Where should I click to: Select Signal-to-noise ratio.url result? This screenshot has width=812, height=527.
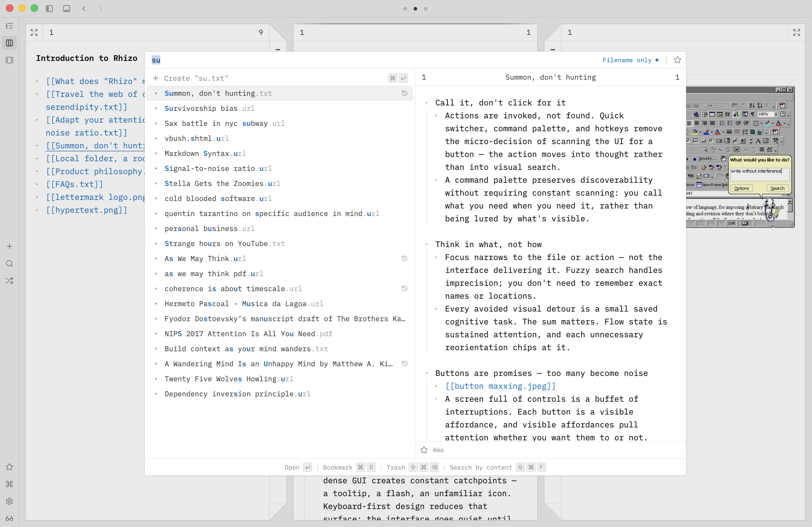coord(280,169)
